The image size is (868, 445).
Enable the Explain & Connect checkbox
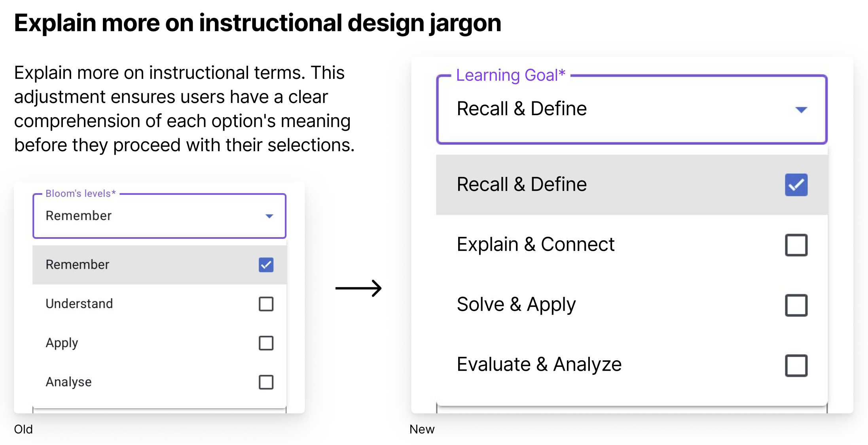click(x=796, y=245)
